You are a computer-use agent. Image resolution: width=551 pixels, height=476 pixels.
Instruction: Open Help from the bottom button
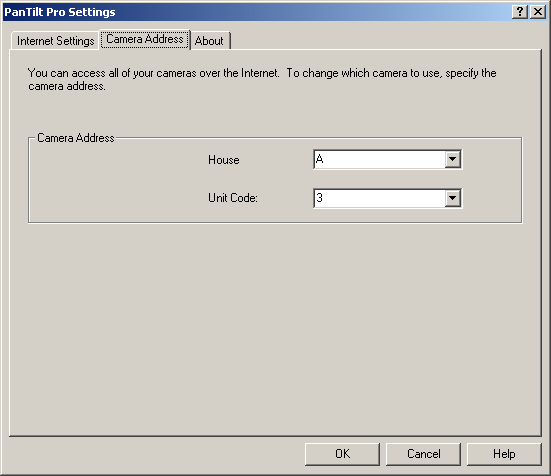click(504, 454)
